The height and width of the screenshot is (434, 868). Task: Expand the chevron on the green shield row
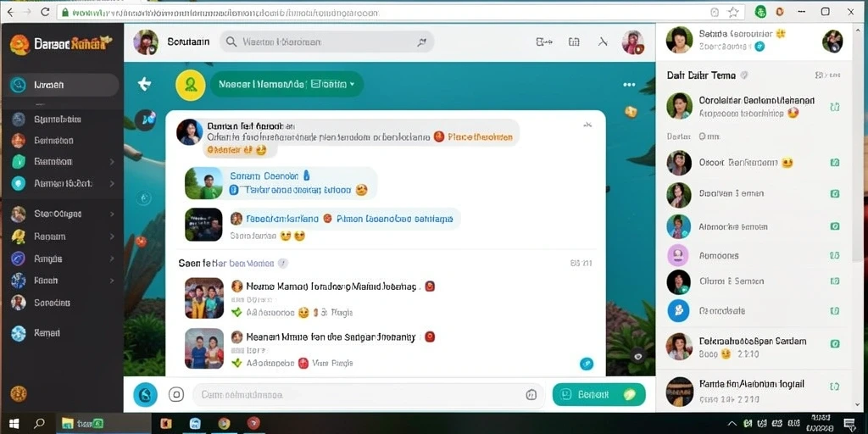point(112,162)
